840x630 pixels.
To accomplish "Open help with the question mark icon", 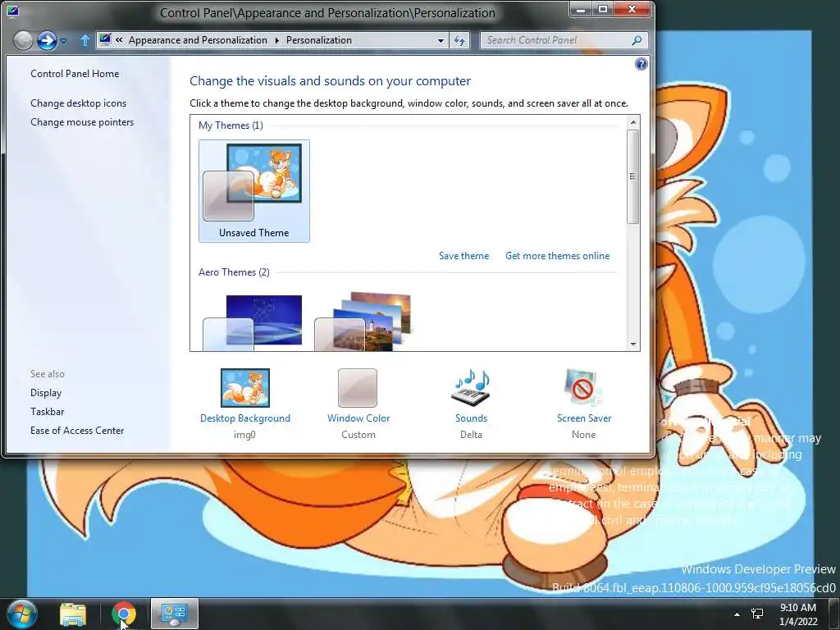I will (641, 64).
